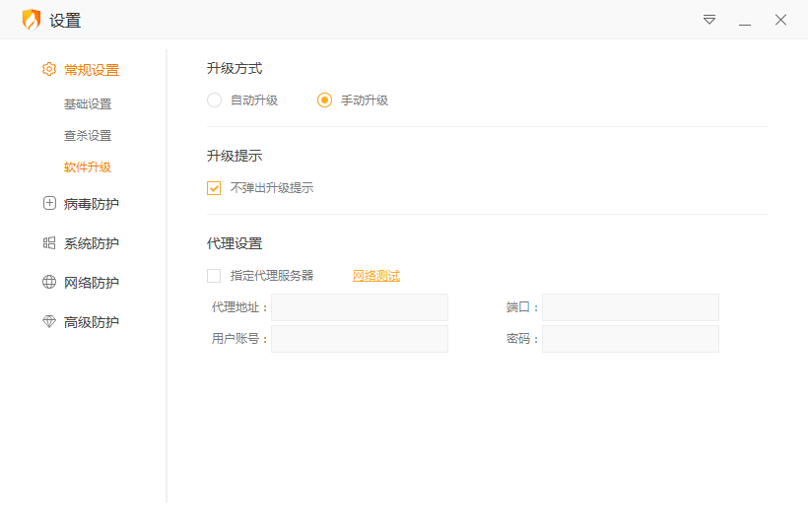This screenshot has width=808, height=532.
Task: Select the 手动升级 radio button
Action: [325, 100]
